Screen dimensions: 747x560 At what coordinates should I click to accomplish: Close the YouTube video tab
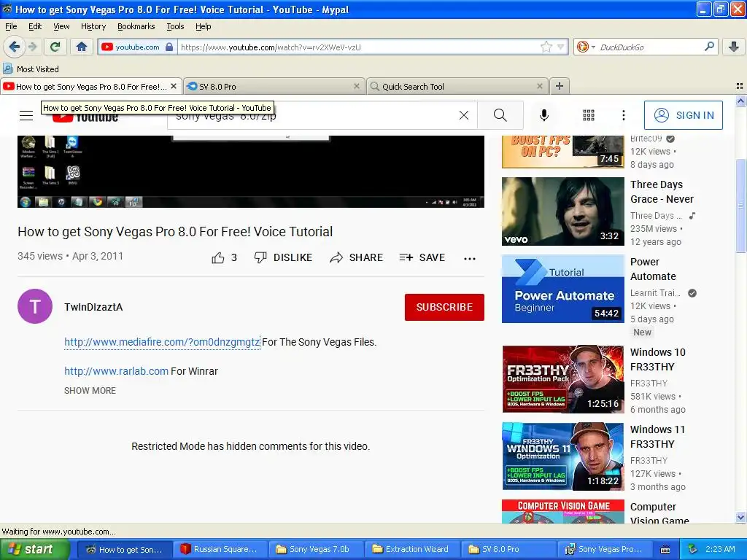[x=174, y=86]
